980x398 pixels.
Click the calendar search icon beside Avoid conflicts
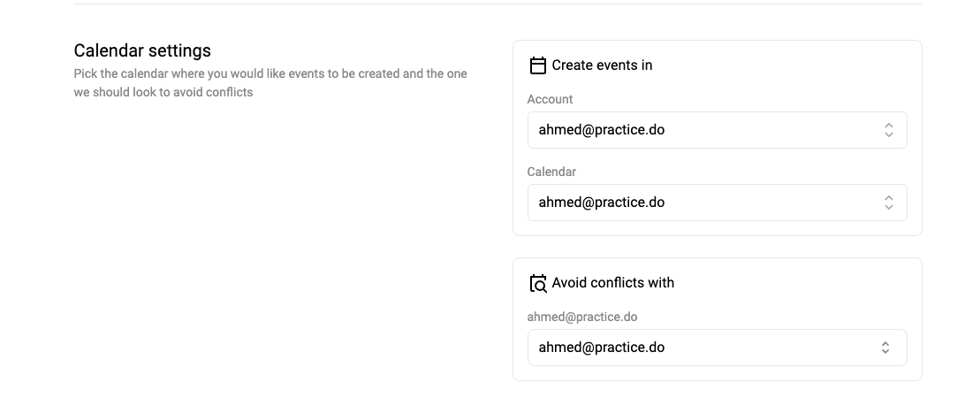pos(537,283)
